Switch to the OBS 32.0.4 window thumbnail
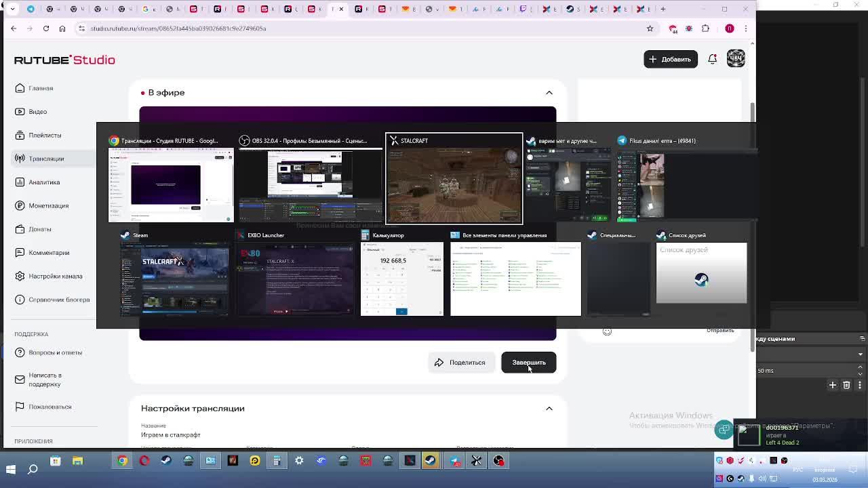 (x=310, y=179)
